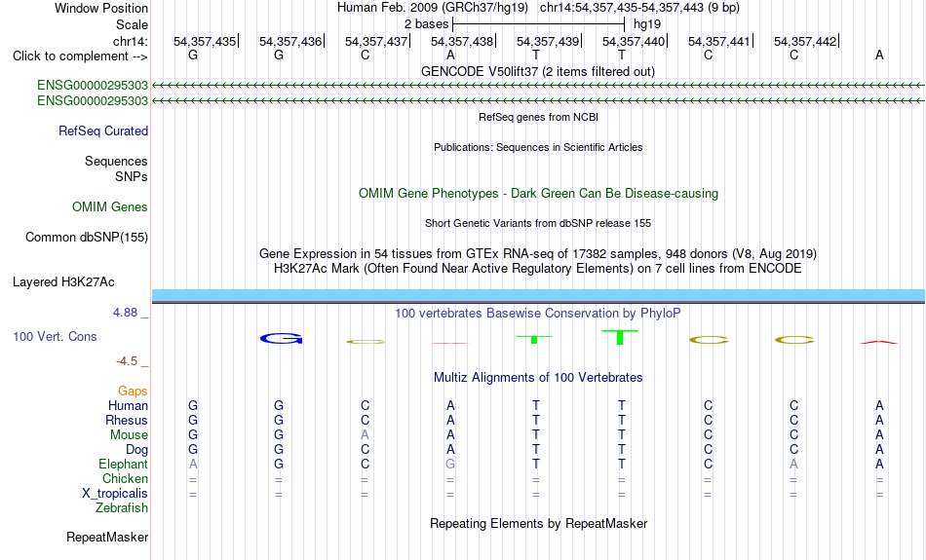926x560 pixels.
Task: Click position label 54,357,442
Action: click(805, 41)
